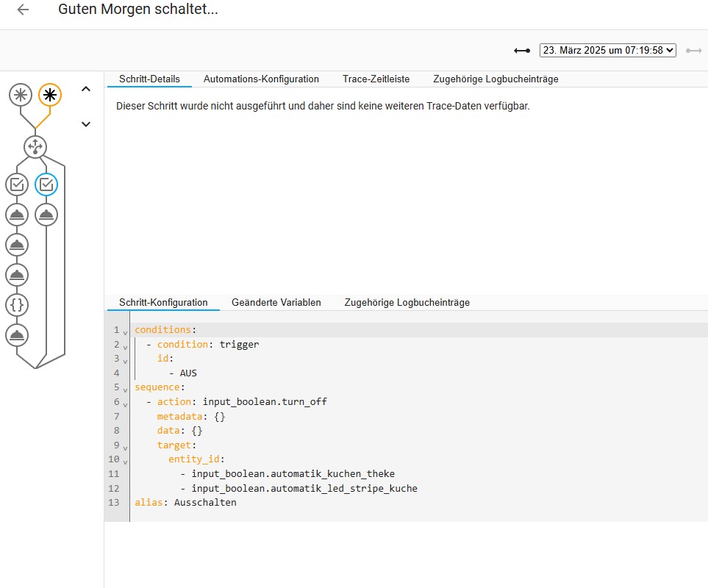Collapse the conditions block at line 1
Image resolution: width=708 pixels, height=588 pixels.
[x=125, y=331]
